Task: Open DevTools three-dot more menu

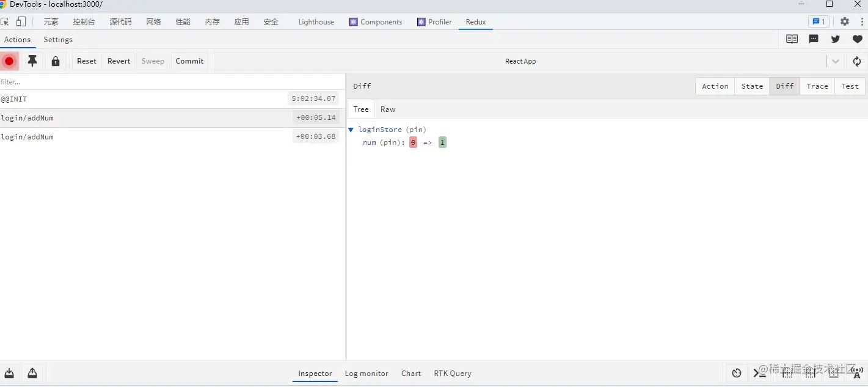Action: point(862,21)
